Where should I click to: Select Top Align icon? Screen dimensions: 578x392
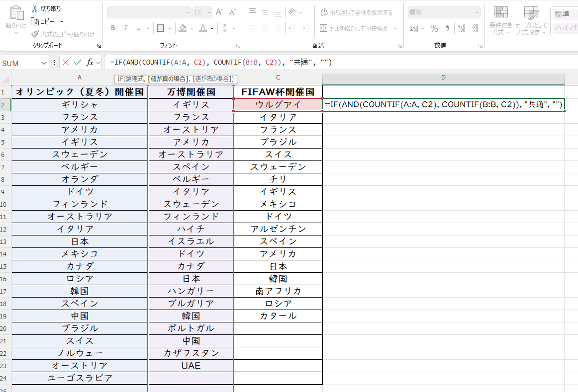pos(252,12)
